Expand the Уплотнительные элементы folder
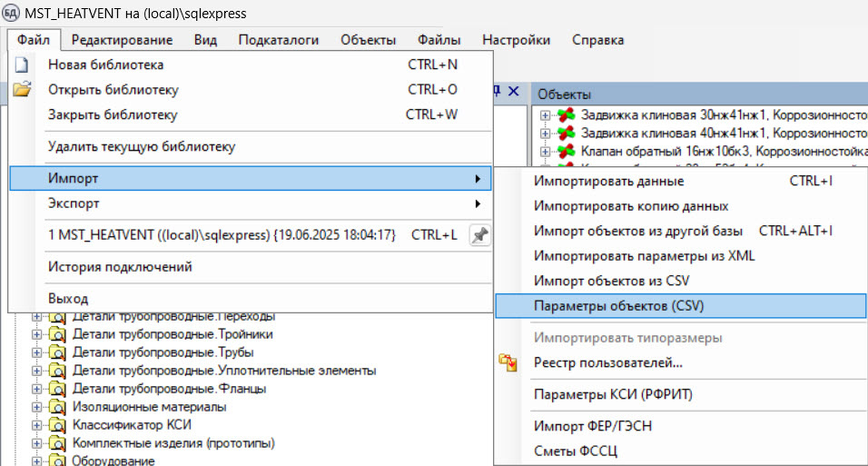Image resolution: width=868 pixels, height=466 pixels. (x=36, y=371)
